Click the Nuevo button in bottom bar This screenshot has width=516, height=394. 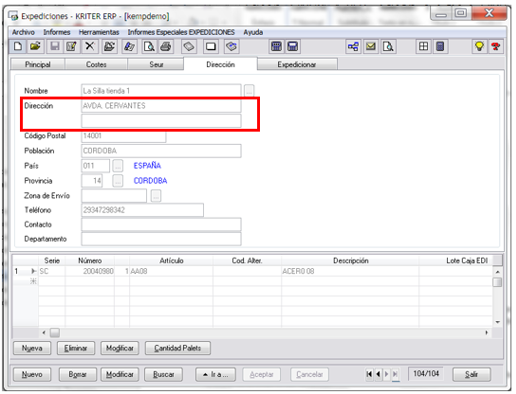pyautogui.click(x=32, y=374)
